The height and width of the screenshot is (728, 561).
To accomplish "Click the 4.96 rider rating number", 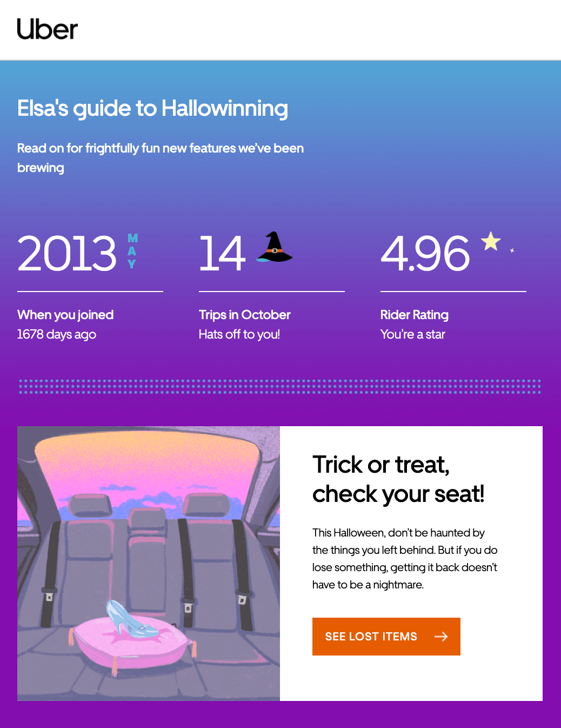I will 425,253.
